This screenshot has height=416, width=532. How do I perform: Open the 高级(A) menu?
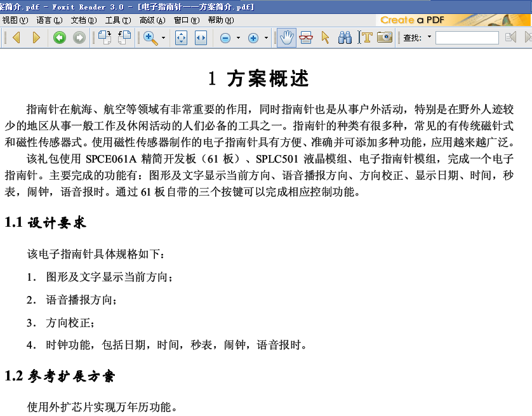(152, 20)
